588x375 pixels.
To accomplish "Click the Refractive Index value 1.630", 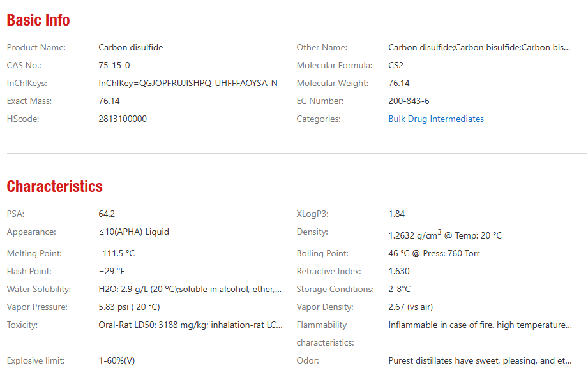I will point(399,272).
